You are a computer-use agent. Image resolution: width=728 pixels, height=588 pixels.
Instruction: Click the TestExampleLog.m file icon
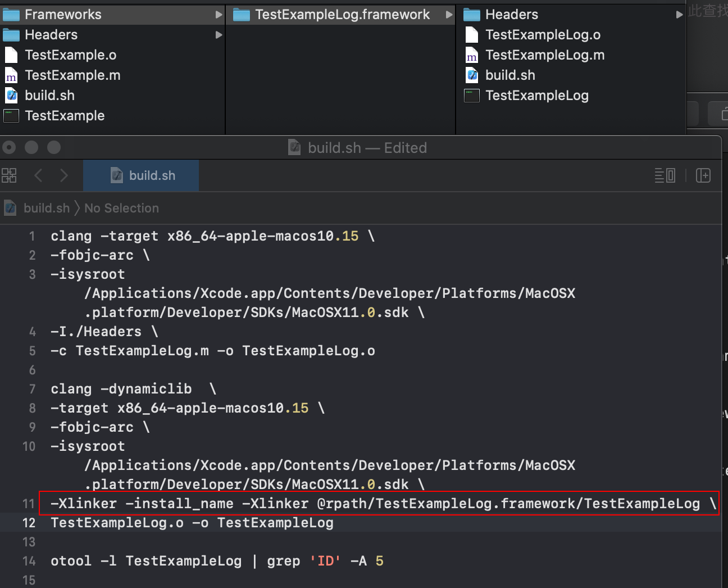[x=472, y=55]
